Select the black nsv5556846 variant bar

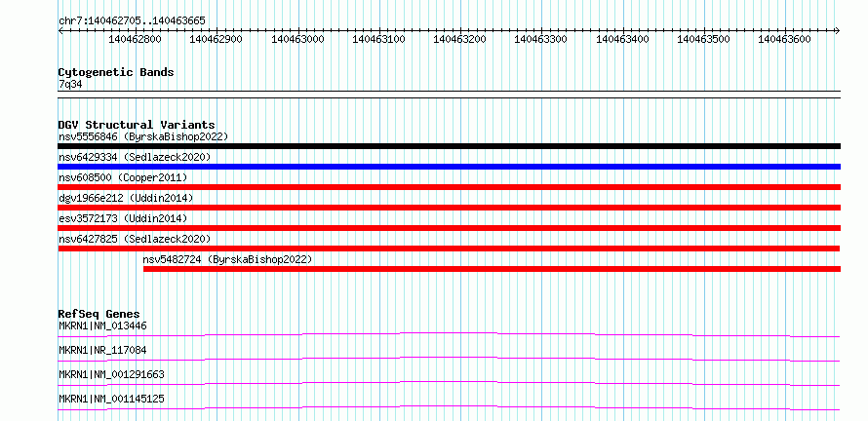pos(450,146)
